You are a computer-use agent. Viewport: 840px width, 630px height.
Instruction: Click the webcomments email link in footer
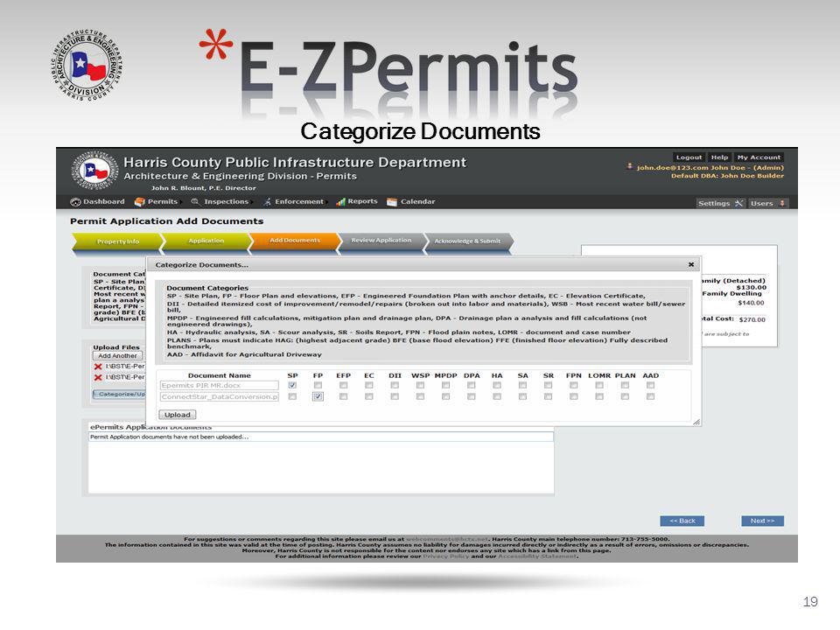(x=447, y=539)
